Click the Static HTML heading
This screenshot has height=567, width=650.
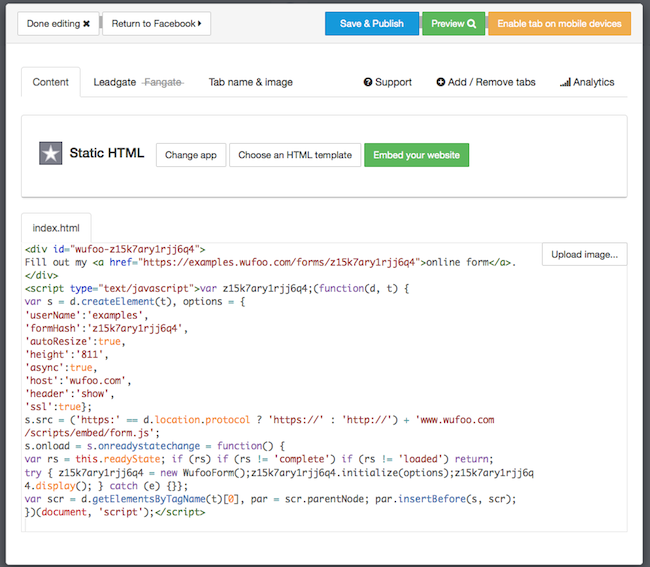[x=107, y=153]
